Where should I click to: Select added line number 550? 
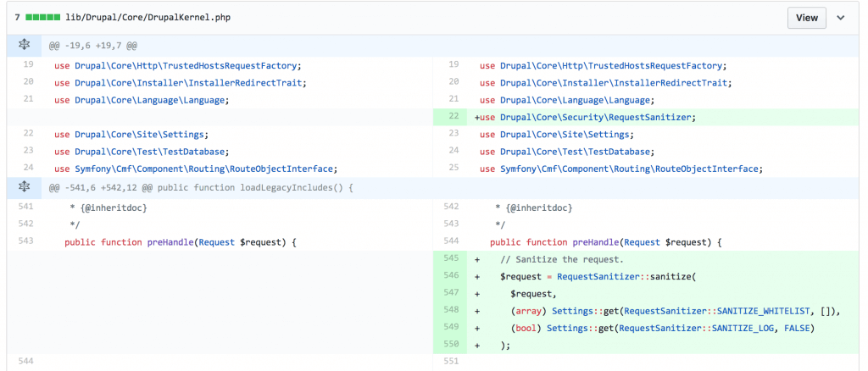click(450, 344)
